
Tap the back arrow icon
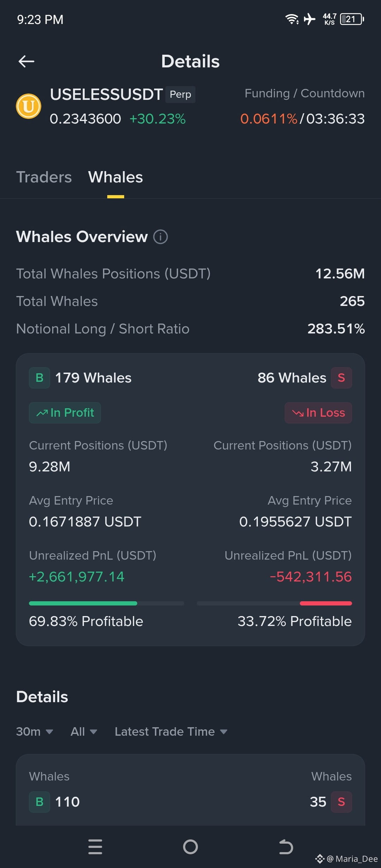(26, 61)
